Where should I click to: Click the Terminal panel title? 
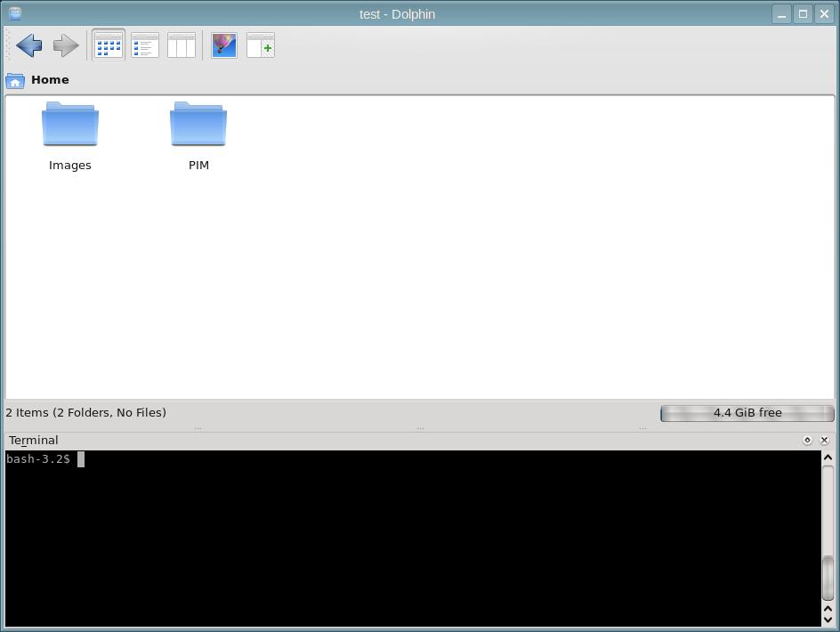pyautogui.click(x=33, y=440)
